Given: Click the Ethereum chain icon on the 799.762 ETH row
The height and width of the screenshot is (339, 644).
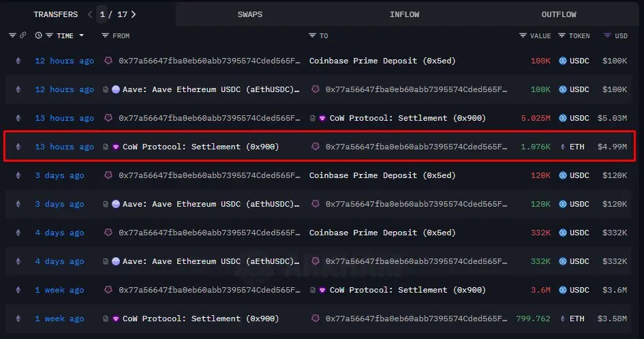Looking at the screenshot, I should pyautogui.click(x=18, y=319).
